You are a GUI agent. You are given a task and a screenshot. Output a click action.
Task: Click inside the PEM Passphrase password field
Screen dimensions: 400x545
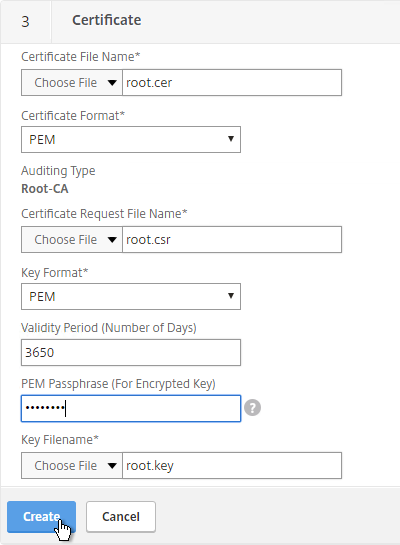pos(131,408)
